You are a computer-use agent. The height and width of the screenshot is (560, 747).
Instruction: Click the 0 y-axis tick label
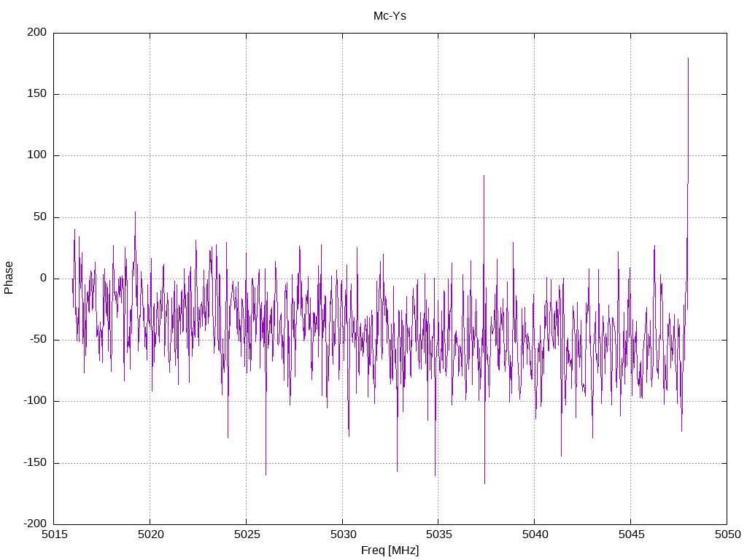pyautogui.click(x=44, y=279)
